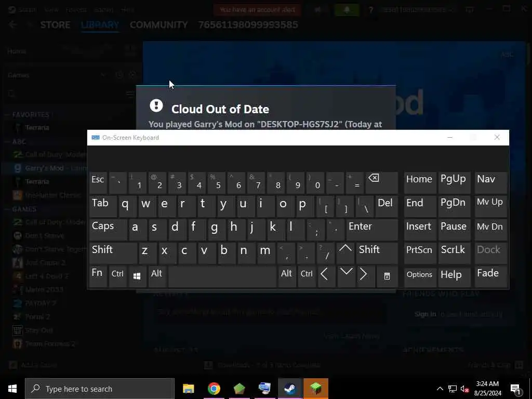The image size is (532, 399).
Task: Click the account alert banner in Steam
Action: [x=258, y=10]
